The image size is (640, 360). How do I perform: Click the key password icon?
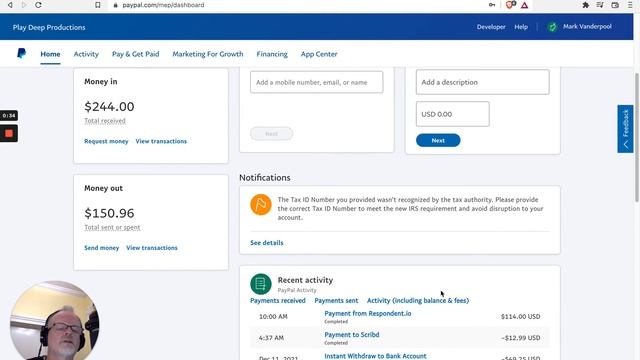point(492,5)
